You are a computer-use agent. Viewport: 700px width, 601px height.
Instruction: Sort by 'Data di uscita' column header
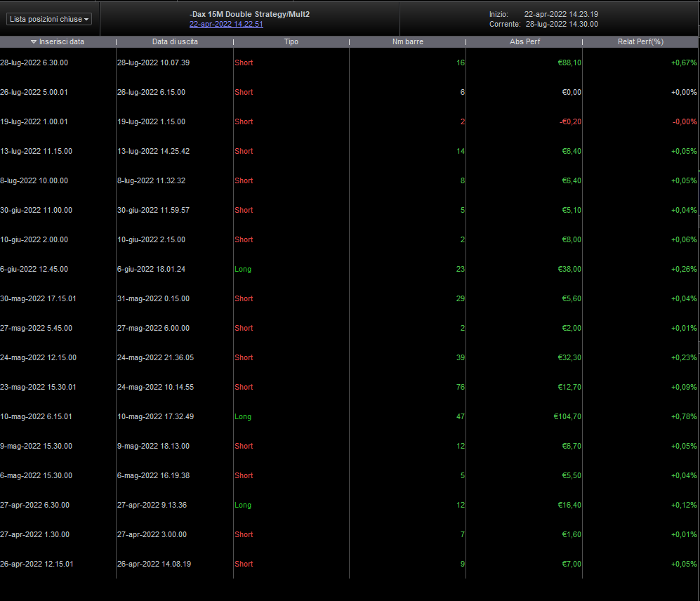click(x=175, y=41)
